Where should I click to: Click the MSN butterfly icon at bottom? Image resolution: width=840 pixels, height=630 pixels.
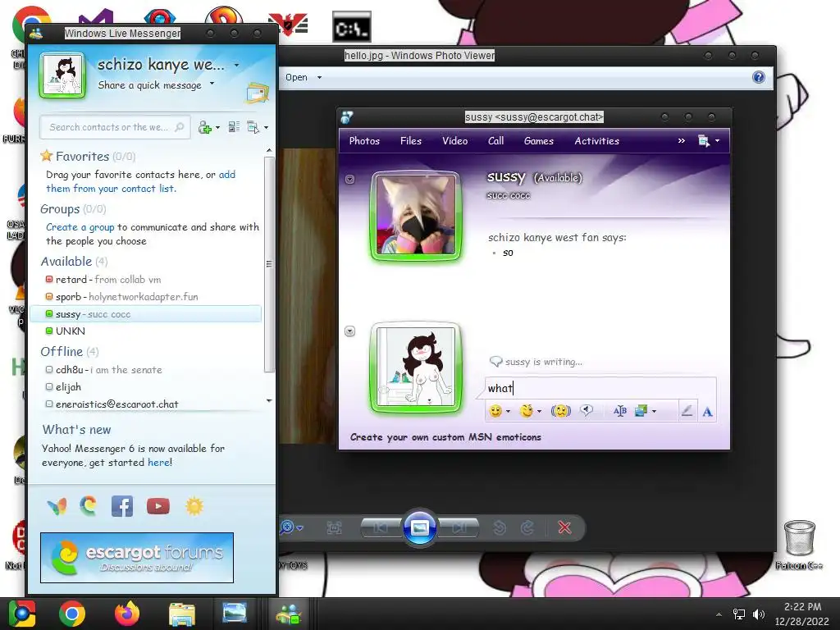click(x=57, y=506)
